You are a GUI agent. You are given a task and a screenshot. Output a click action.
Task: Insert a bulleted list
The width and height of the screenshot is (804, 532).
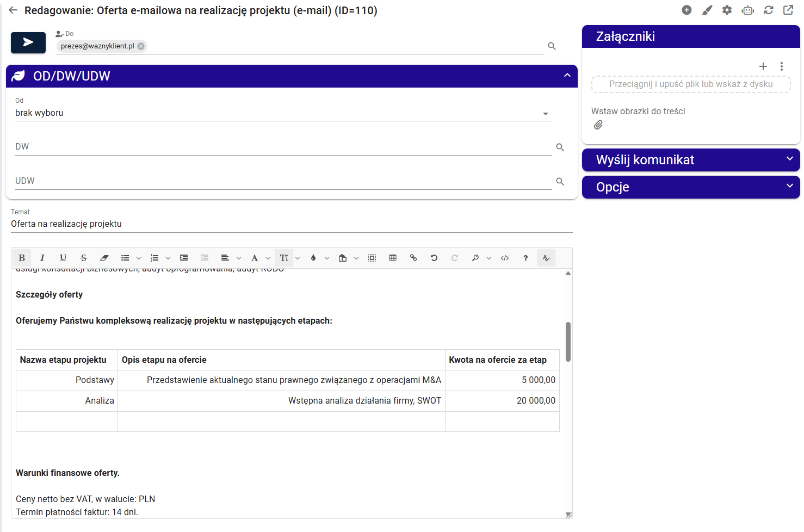[125, 258]
